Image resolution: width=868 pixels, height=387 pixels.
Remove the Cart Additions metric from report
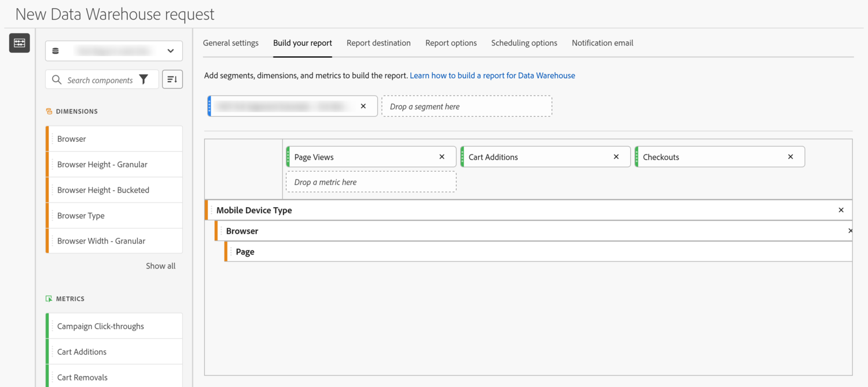click(616, 157)
